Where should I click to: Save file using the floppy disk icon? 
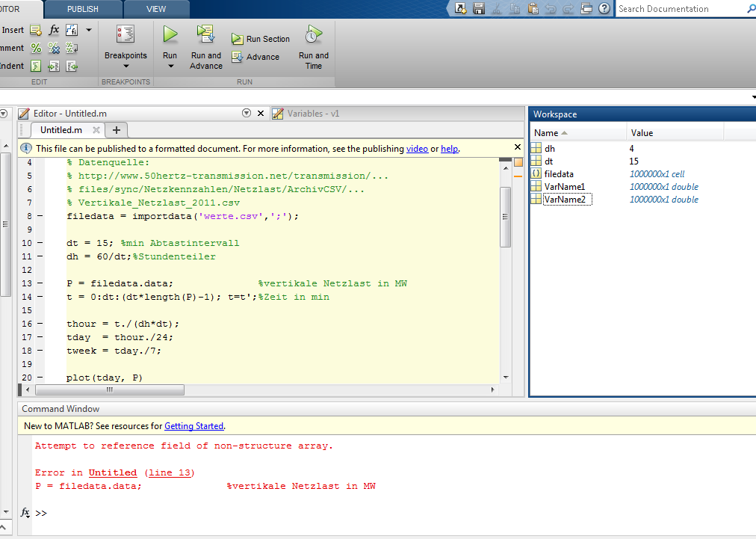[x=479, y=9]
